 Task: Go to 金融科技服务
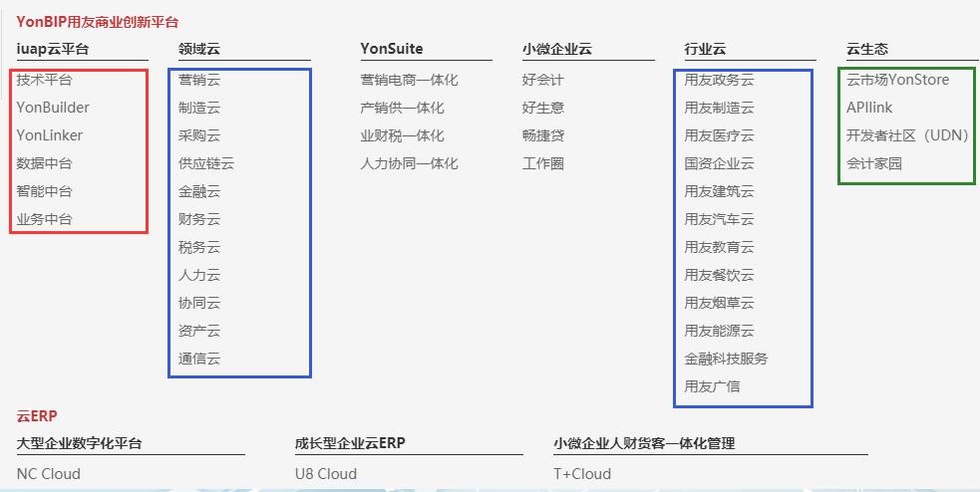tap(726, 359)
